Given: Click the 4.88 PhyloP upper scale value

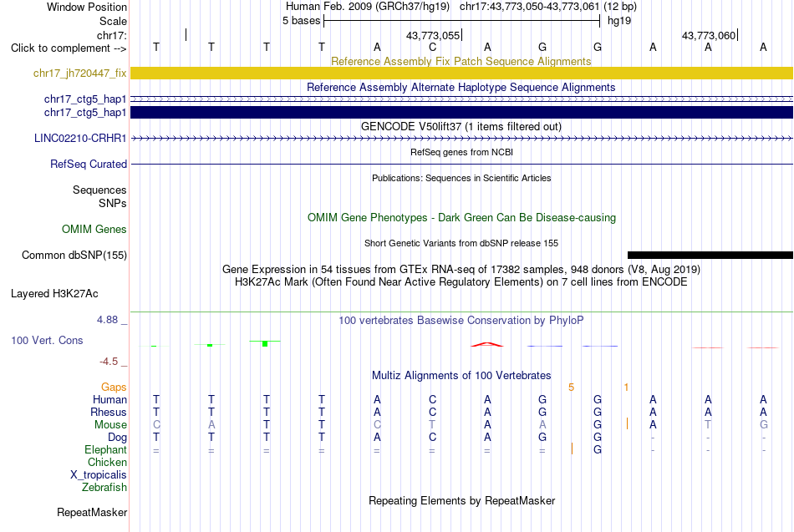Looking at the screenshot, I should (107, 320).
